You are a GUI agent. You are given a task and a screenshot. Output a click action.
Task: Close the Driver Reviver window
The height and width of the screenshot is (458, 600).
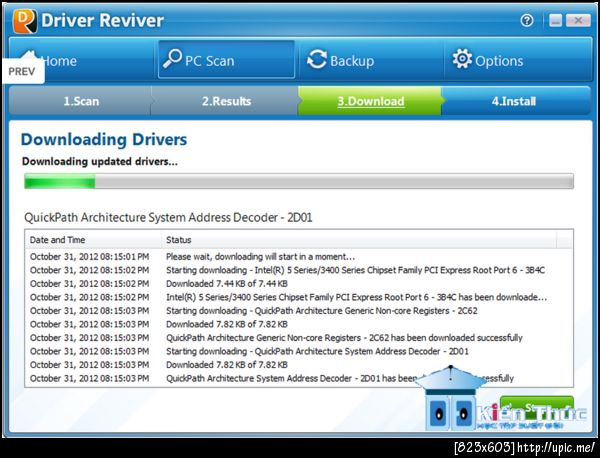tap(578, 20)
